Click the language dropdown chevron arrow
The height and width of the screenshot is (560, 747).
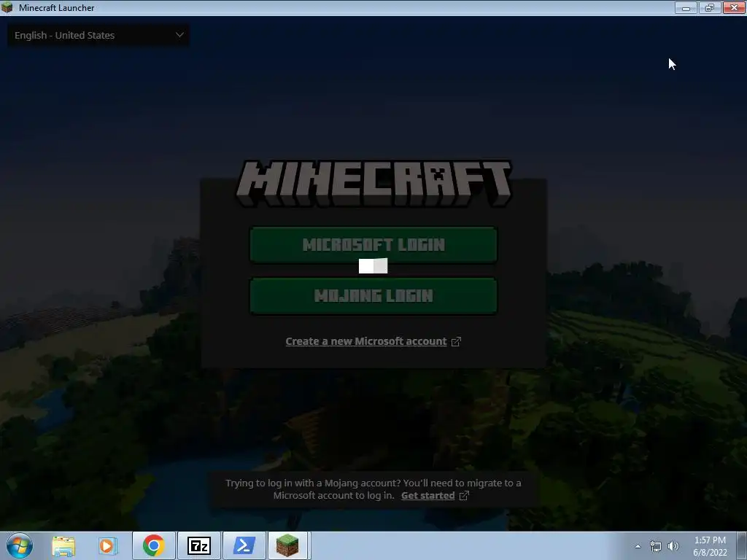pos(179,35)
